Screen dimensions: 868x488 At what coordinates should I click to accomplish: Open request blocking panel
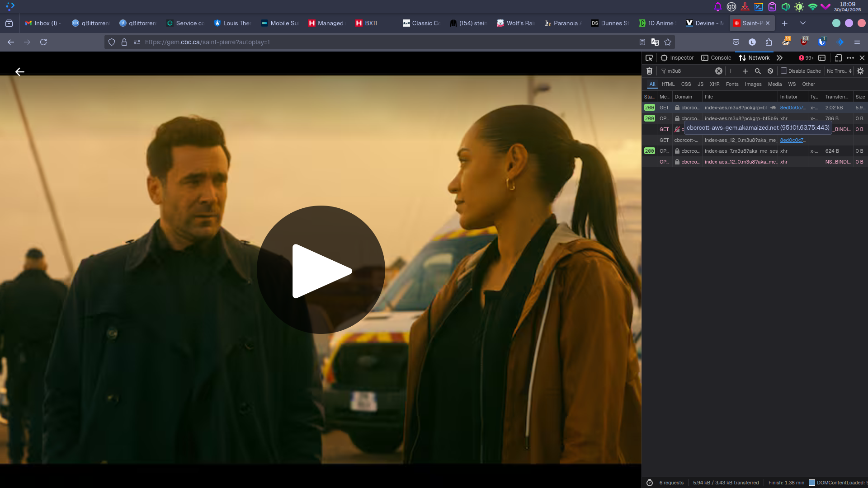point(770,71)
